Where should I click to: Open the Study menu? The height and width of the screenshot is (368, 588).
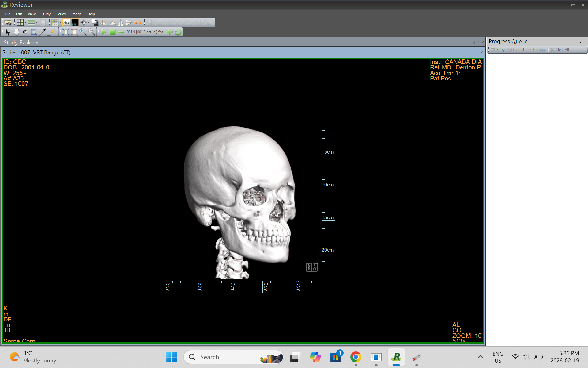pos(46,14)
